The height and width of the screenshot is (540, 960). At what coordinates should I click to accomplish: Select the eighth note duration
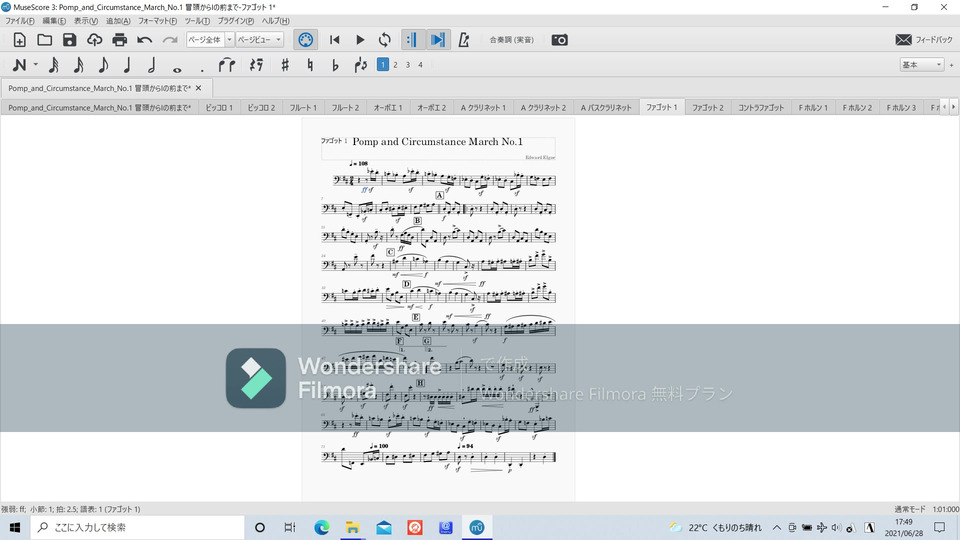pos(103,65)
